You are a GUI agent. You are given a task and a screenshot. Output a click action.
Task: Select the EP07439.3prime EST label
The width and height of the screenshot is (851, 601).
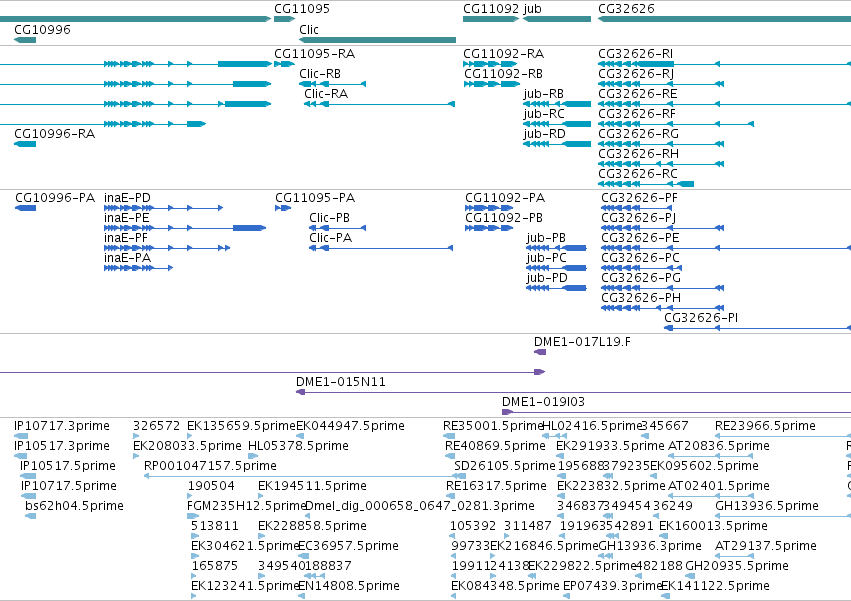(x=612, y=586)
